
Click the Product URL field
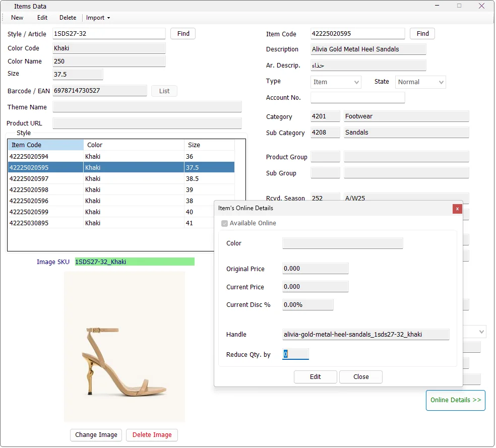pyautogui.click(x=147, y=123)
